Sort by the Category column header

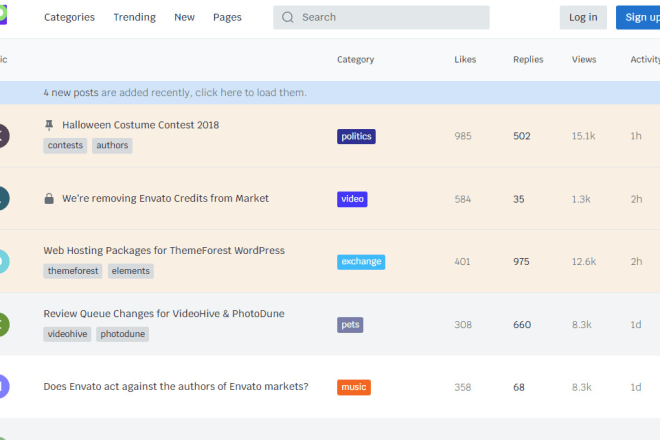355,60
